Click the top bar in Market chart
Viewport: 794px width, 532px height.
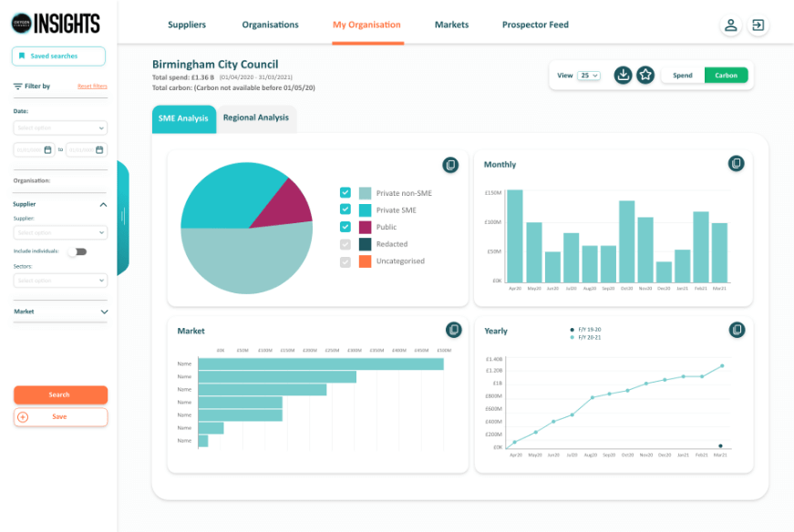coord(321,364)
